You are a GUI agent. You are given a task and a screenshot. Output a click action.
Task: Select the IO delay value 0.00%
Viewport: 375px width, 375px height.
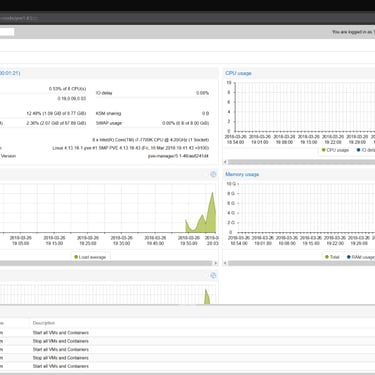point(202,93)
